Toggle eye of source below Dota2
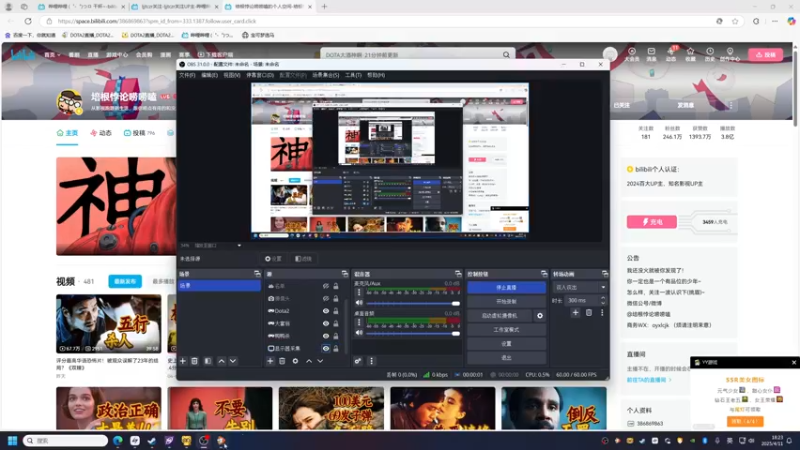Image resolution: width=800 pixels, height=450 pixels. point(326,323)
